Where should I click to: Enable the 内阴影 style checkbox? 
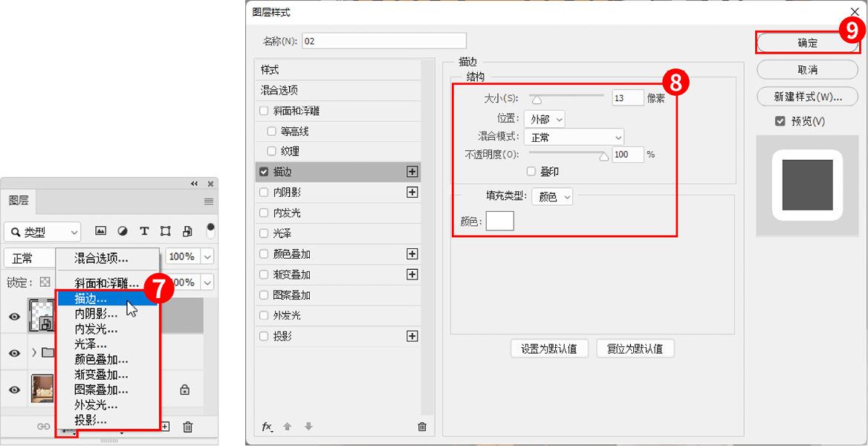pyautogui.click(x=264, y=193)
